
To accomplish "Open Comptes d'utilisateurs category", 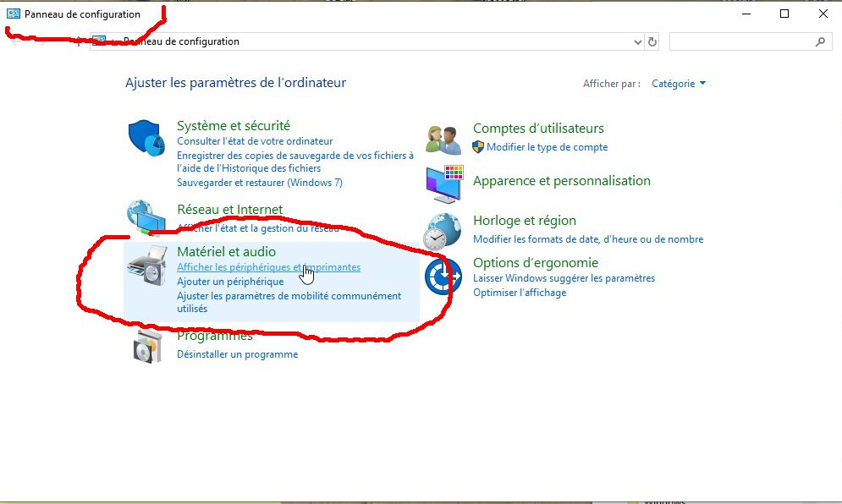I will pyautogui.click(x=538, y=129).
